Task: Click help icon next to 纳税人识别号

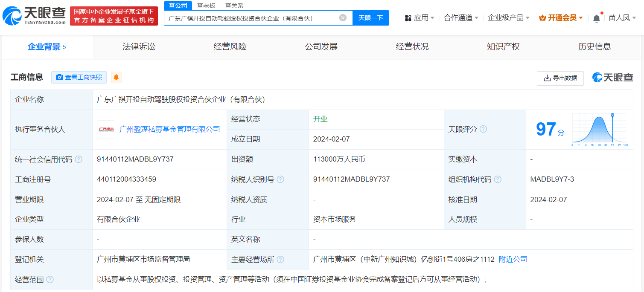Action: (280, 179)
